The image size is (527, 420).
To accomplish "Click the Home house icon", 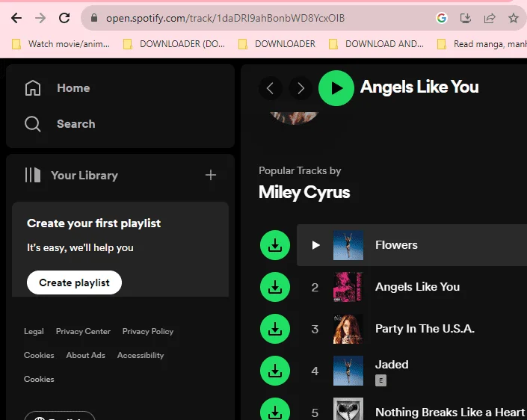I will click(x=33, y=88).
